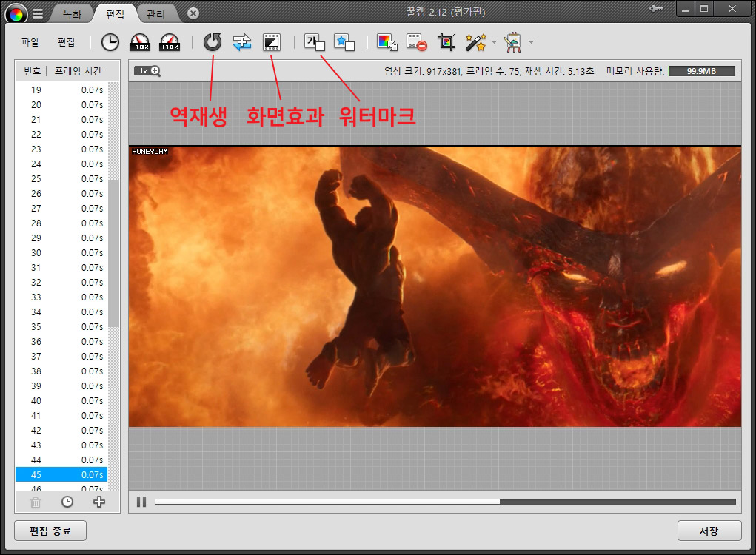Delete selected frame using the trash icon

pyautogui.click(x=36, y=502)
